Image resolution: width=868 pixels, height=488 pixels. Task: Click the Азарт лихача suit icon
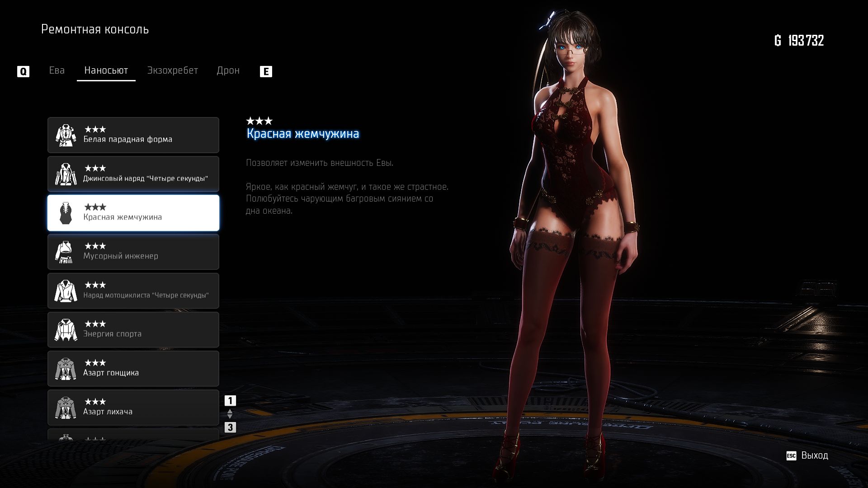click(x=66, y=407)
